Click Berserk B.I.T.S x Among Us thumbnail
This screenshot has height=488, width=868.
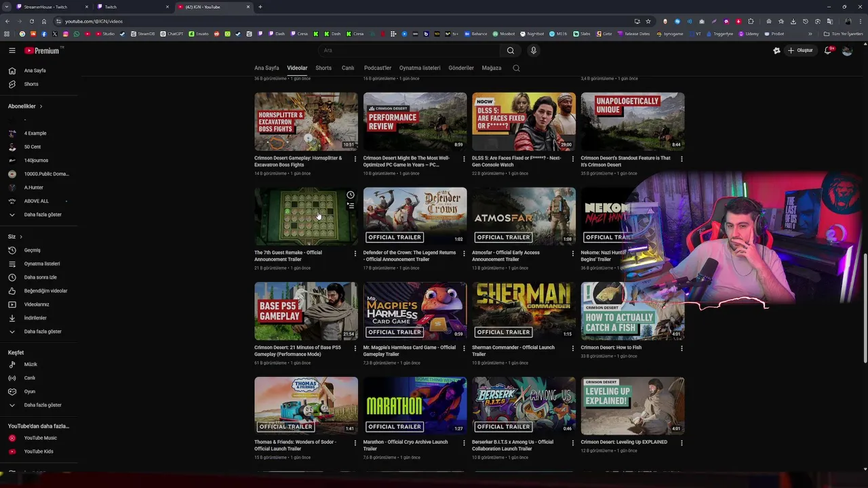pos(524,406)
